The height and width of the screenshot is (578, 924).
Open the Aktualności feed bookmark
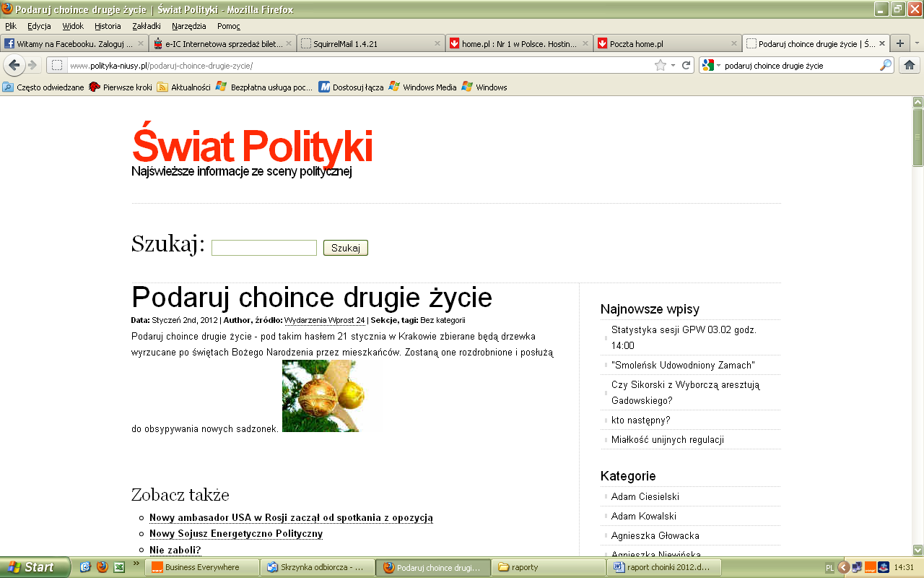(x=184, y=87)
